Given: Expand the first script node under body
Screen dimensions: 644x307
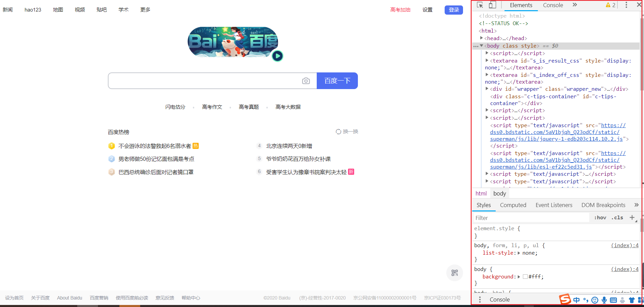Looking at the screenshot, I should point(487,53).
